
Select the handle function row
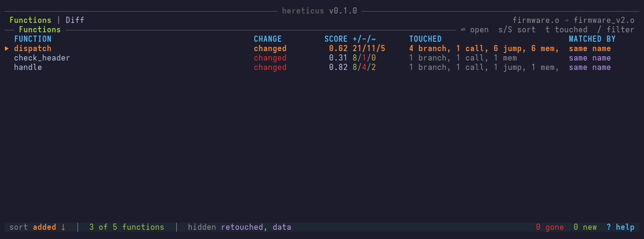pyautogui.click(x=322, y=67)
